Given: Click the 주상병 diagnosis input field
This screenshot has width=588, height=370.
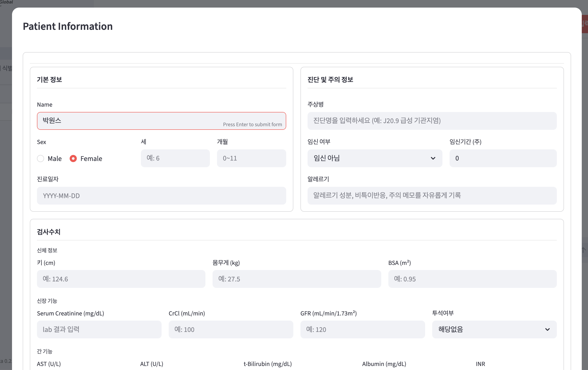Looking at the screenshot, I should click(432, 121).
